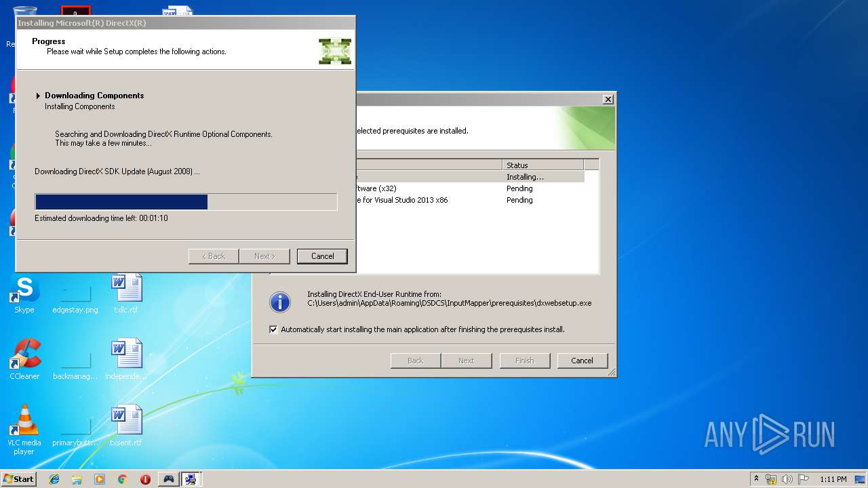Click the estimated downloading time left text
The width and height of the screenshot is (868, 488).
(x=101, y=218)
